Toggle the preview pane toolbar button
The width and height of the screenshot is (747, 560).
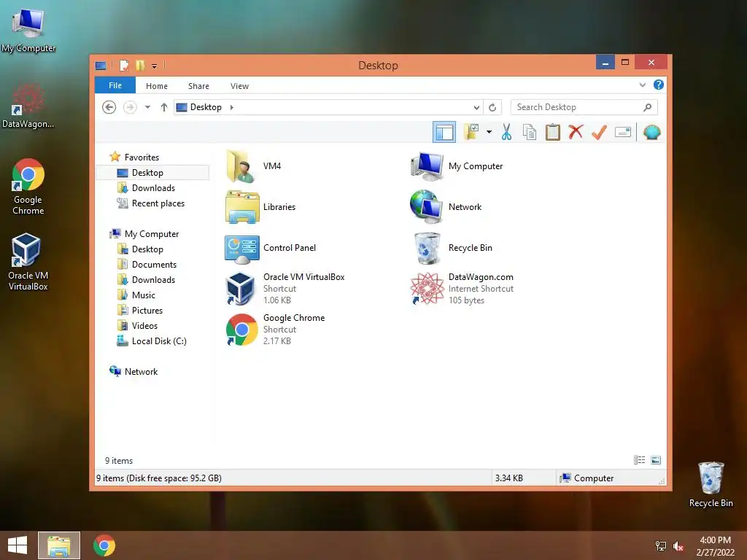point(444,132)
